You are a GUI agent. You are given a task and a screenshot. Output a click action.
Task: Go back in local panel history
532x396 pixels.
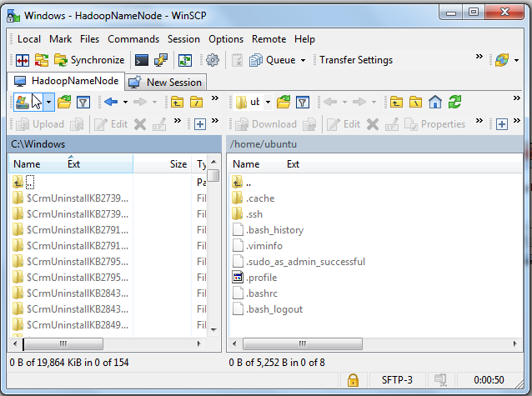(110, 102)
